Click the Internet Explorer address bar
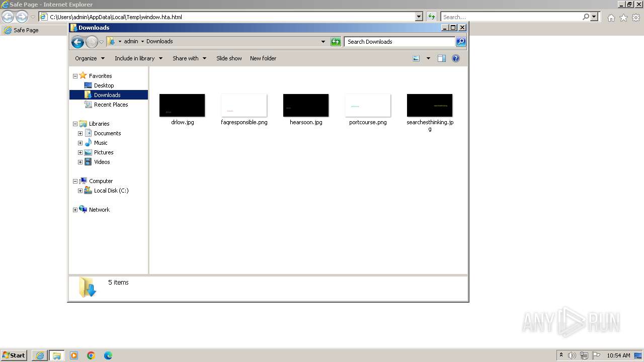This screenshot has height=362, width=644. point(227,17)
